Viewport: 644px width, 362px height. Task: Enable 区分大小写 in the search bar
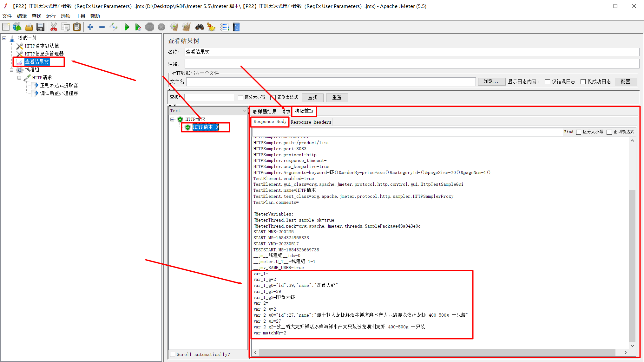click(240, 97)
